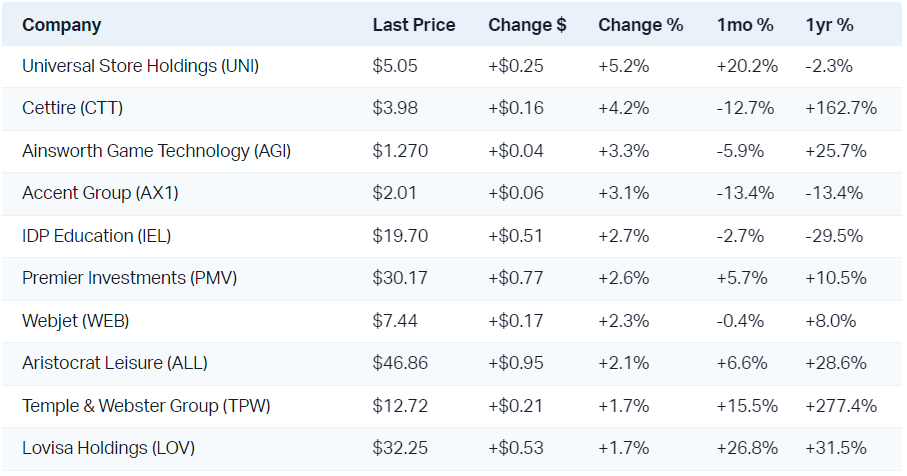Sort by the Last Price header
The height and width of the screenshot is (476, 907).
tap(413, 25)
